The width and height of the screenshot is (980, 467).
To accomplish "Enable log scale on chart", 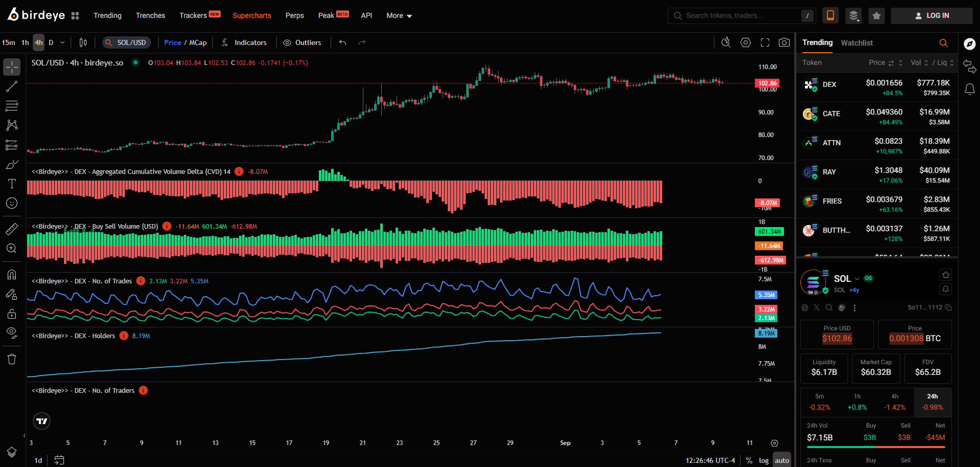I will (x=764, y=460).
